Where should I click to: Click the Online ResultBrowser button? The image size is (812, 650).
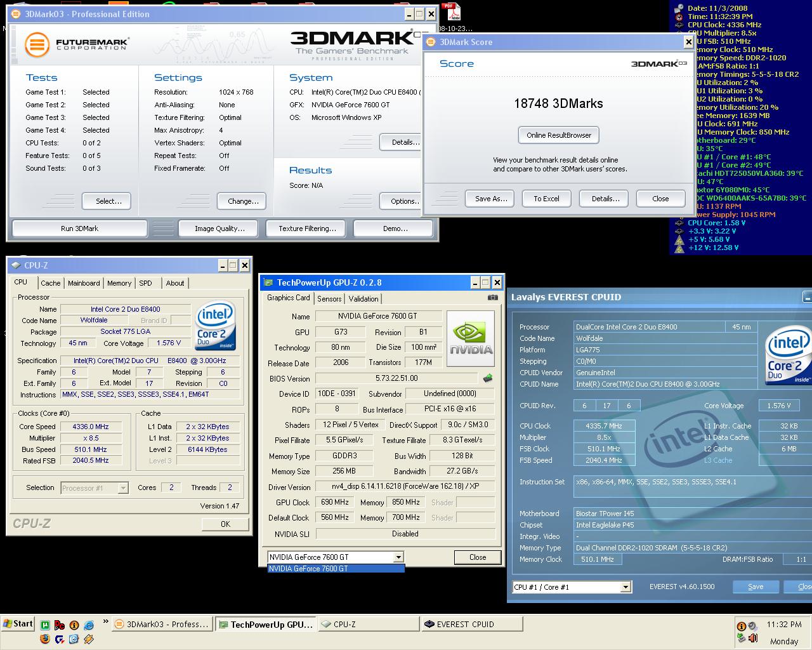558,135
